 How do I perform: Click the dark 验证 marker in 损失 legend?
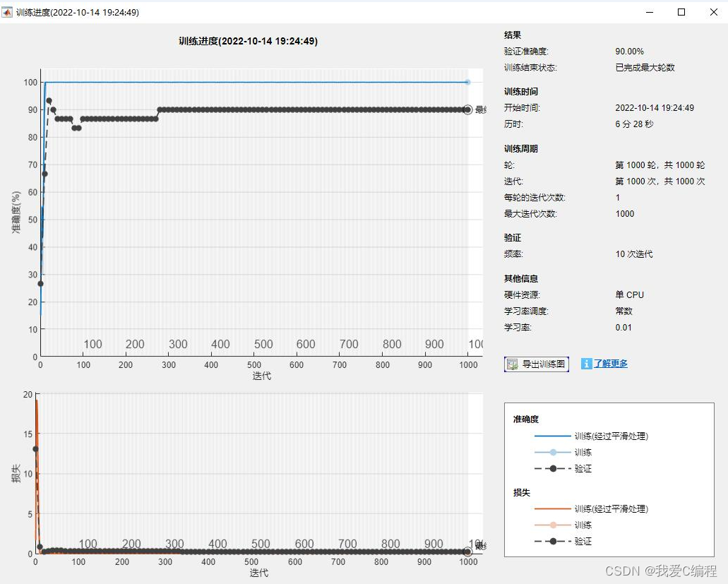[554, 541]
